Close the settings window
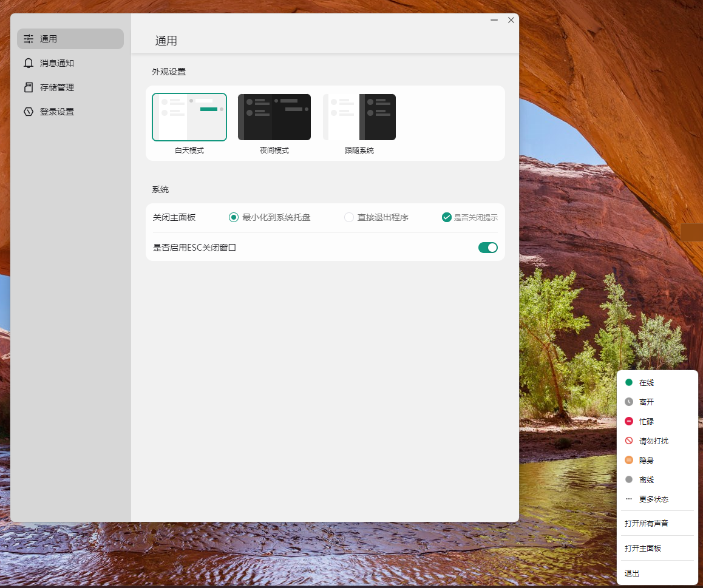This screenshot has width=703, height=588. (511, 20)
